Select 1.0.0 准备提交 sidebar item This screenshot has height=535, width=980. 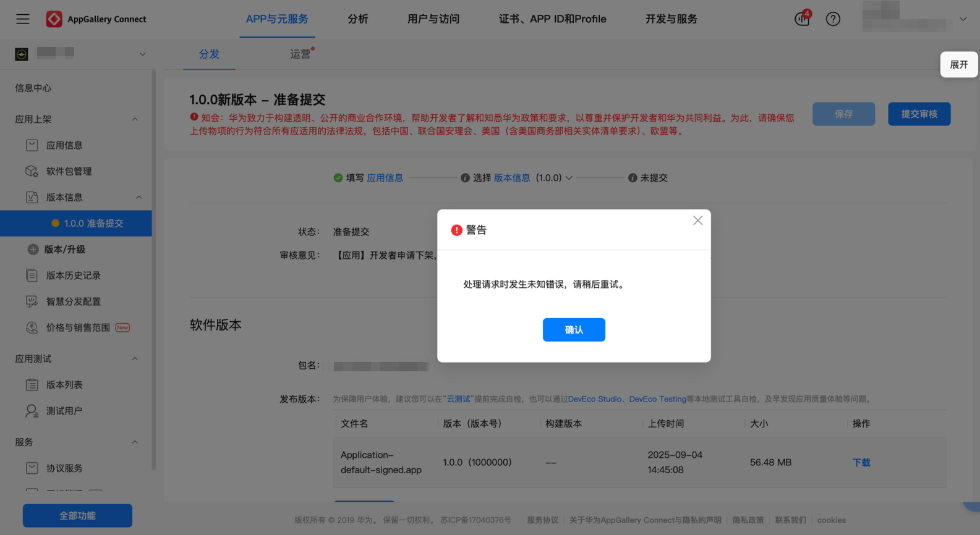[76, 224]
